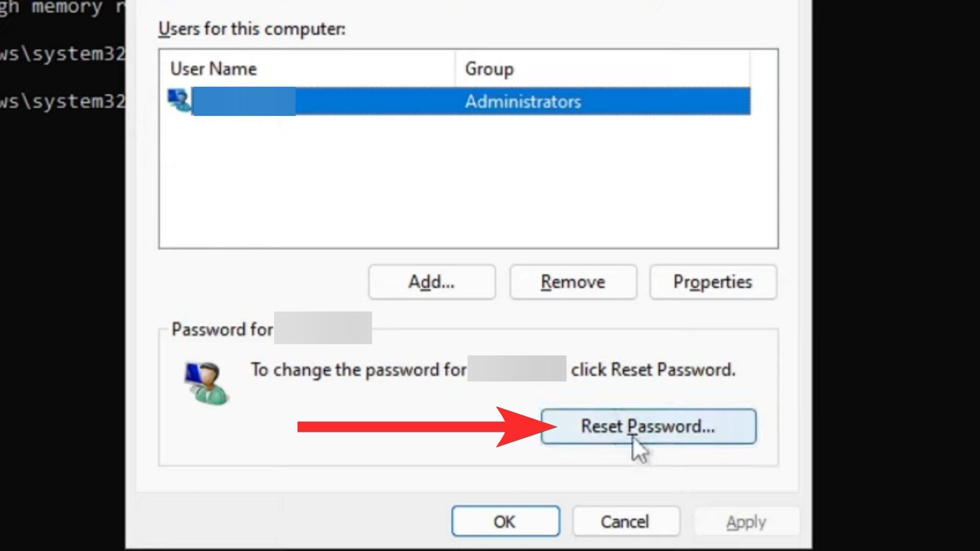980x551 pixels.
Task: Click the Reset Password... button
Action: [x=648, y=426]
